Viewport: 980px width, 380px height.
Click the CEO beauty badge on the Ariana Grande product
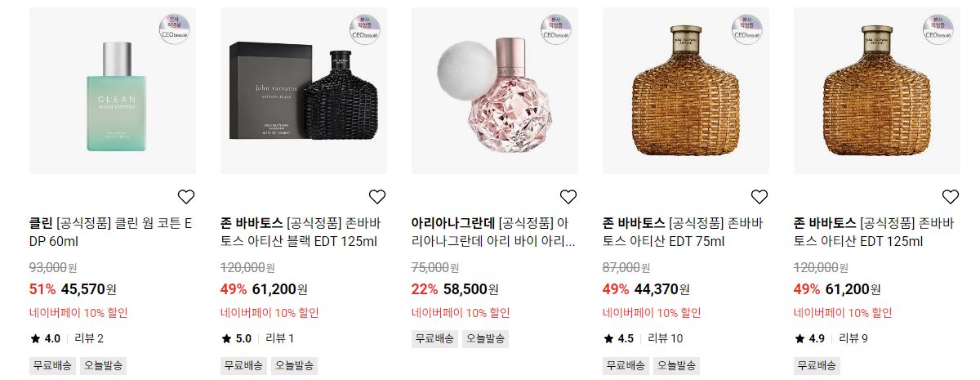pos(556,28)
